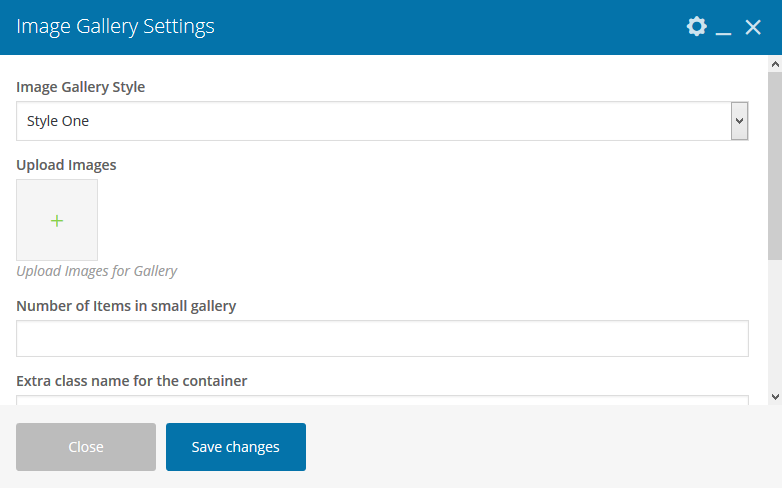Click the scrollbar down arrow
Screen dimensions: 782x488
774,396
